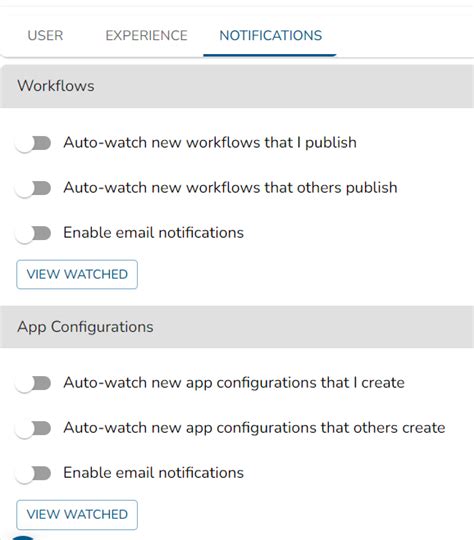
Task: Click label 'Auto-watch new app configurations that I create'
Action: point(234,383)
